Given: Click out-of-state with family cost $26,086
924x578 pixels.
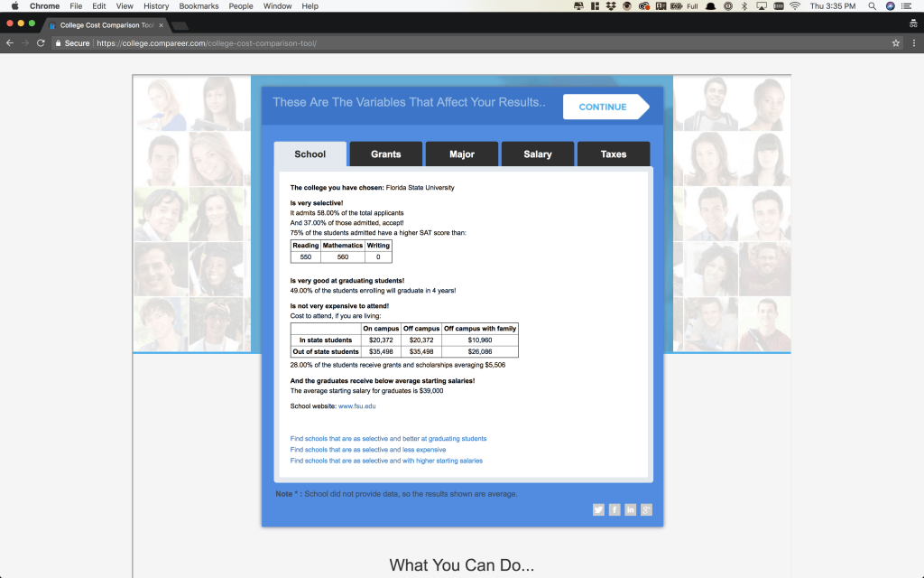Looking at the screenshot, I should 480,351.
